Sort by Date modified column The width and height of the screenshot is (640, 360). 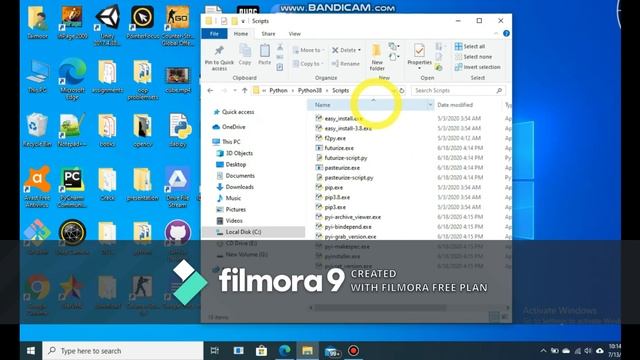455,105
